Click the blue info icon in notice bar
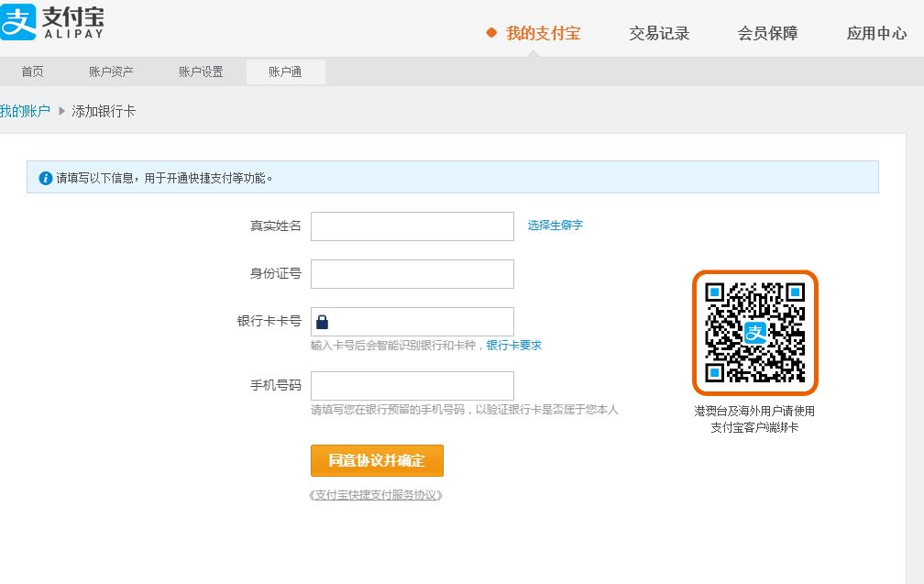Screen dimensions: 924x584 [x=46, y=178]
